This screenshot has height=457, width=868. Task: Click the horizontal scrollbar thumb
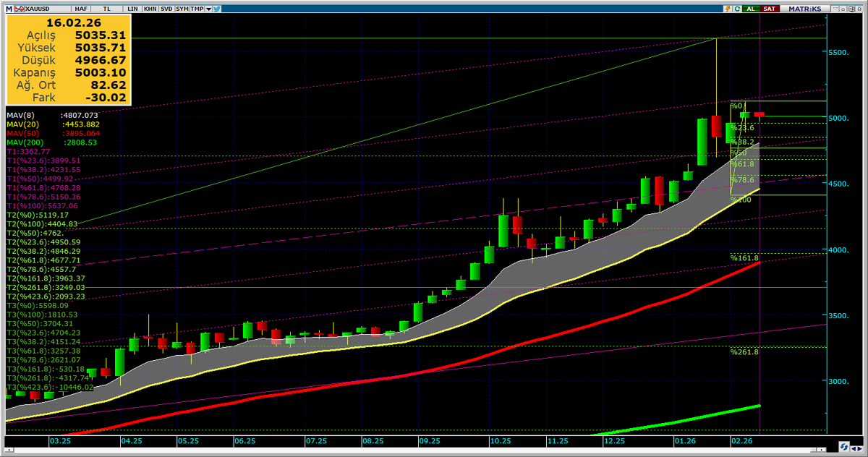(813, 449)
